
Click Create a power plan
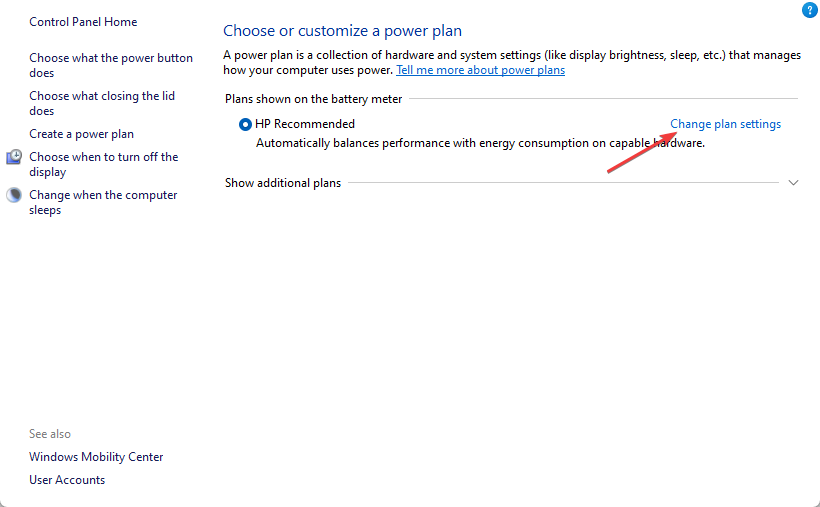pyautogui.click(x=81, y=134)
